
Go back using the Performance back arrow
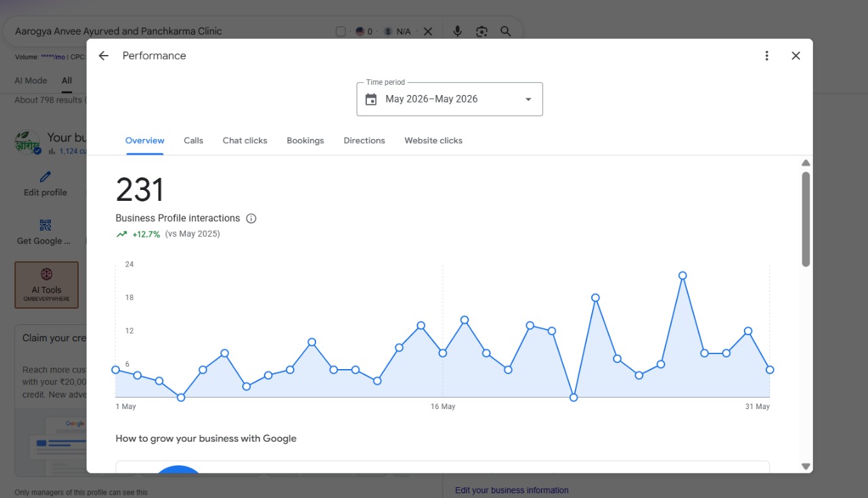tap(104, 56)
